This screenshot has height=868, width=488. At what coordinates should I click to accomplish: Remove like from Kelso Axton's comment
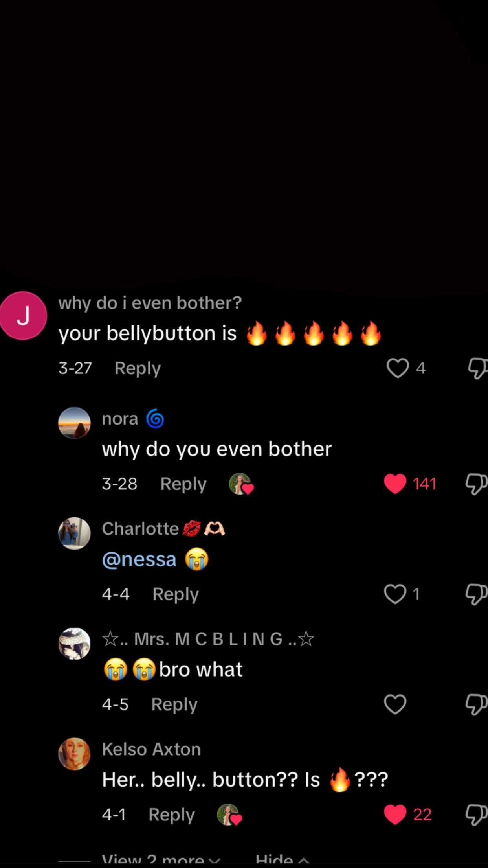tap(395, 814)
